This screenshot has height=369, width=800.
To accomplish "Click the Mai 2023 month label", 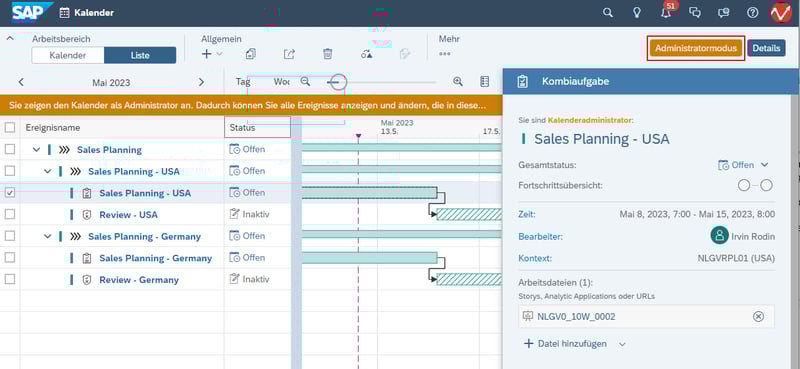I will [111, 83].
